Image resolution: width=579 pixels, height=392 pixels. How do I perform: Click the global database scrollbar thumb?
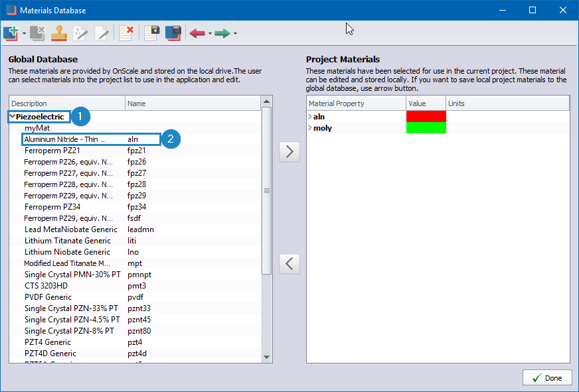tap(267, 190)
